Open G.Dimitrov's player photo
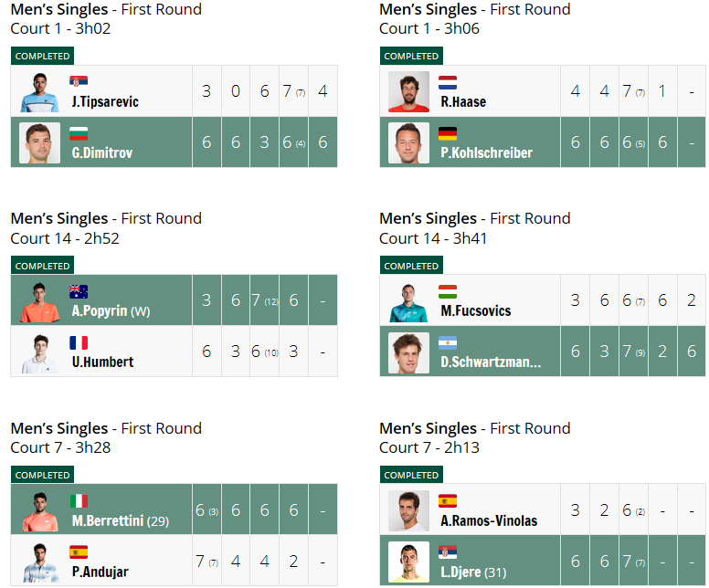 coord(40,142)
